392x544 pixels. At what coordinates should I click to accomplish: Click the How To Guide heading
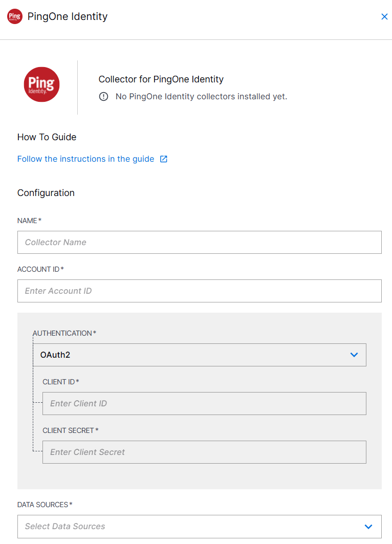coord(47,137)
